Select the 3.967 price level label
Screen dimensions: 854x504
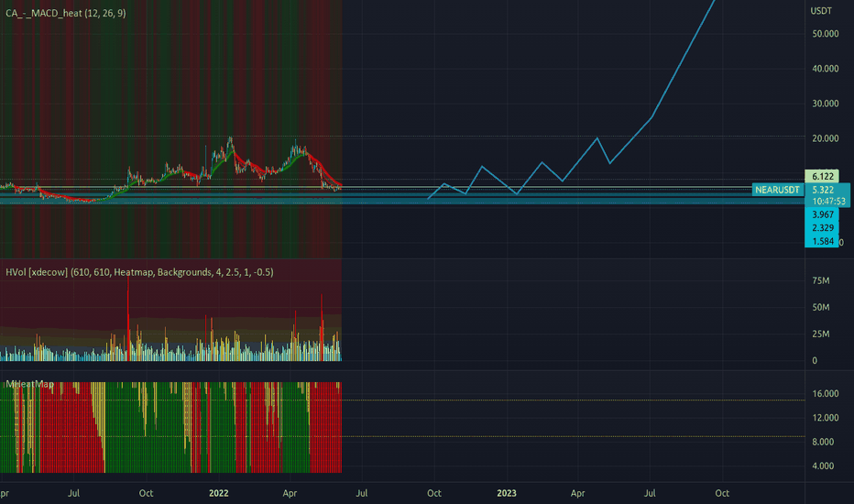coord(823,214)
